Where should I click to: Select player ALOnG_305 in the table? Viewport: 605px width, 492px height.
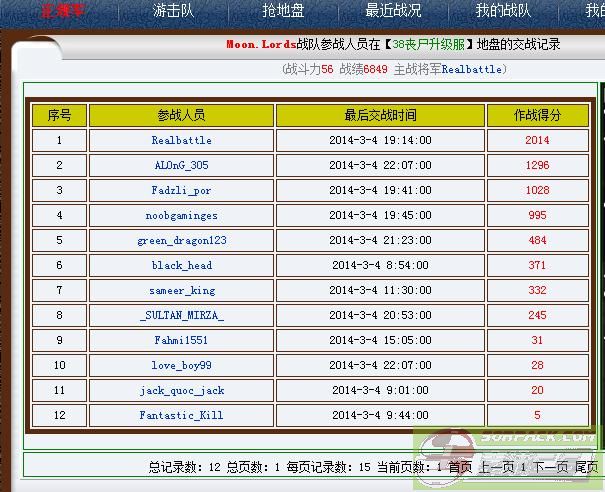pyautogui.click(x=181, y=166)
